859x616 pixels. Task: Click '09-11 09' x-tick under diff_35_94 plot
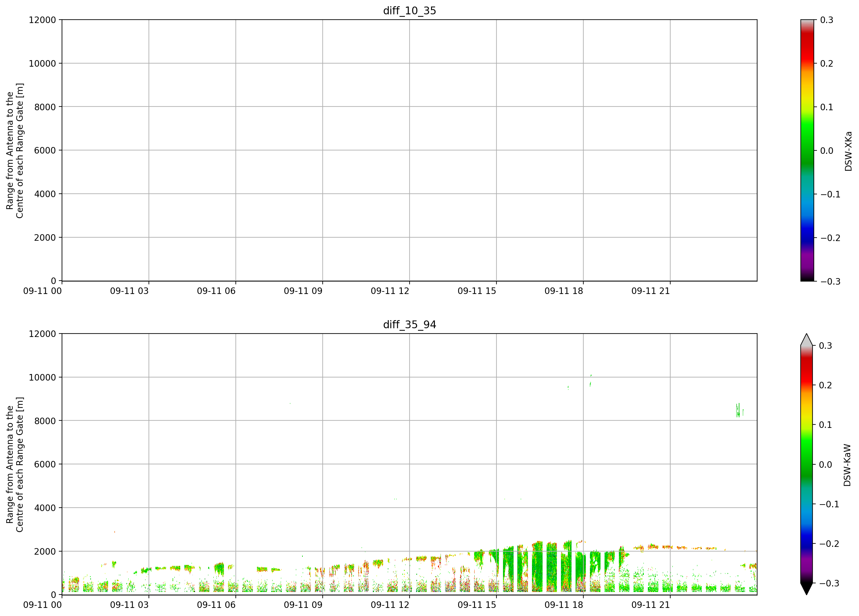(x=303, y=605)
